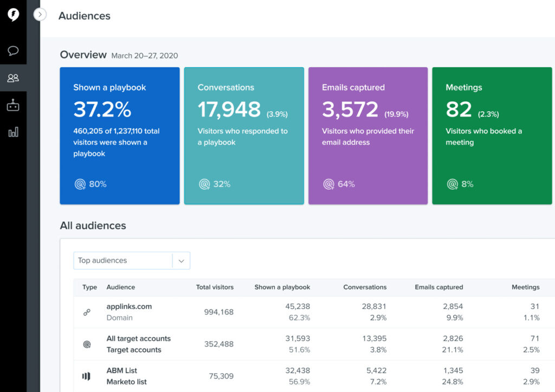Click target icon on Meetings card
The height and width of the screenshot is (392, 555).
(453, 184)
